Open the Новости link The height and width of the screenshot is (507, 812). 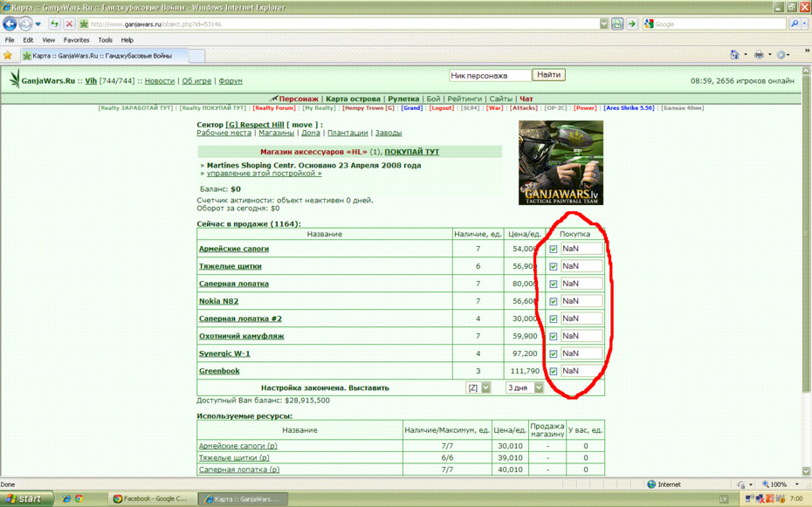[160, 80]
